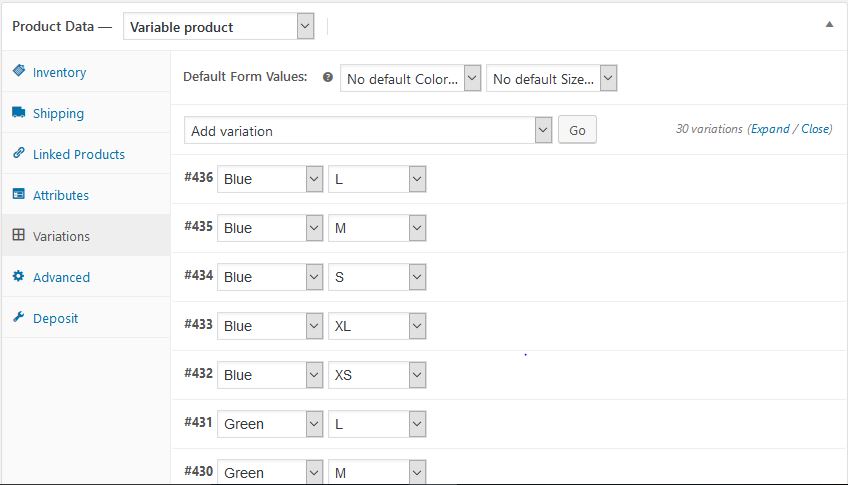Click the Default Form Values help icon
Viewport: 848px width, 485px height.
tap(328, 77)
